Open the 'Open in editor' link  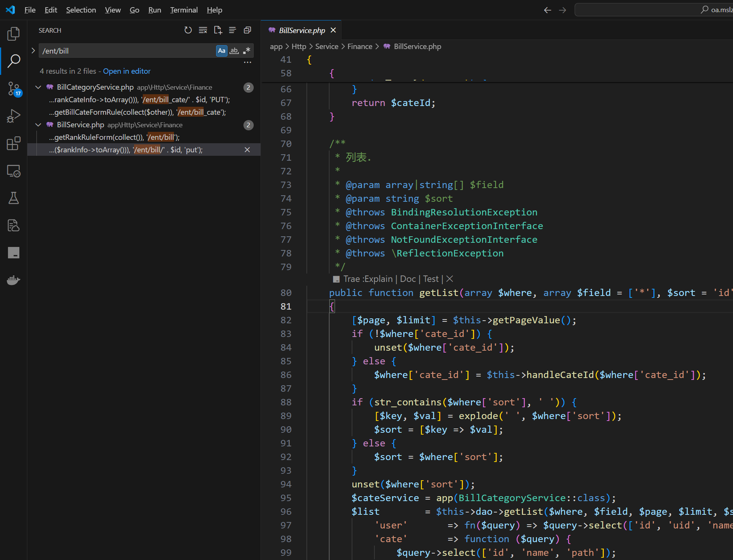coord(127,71)
